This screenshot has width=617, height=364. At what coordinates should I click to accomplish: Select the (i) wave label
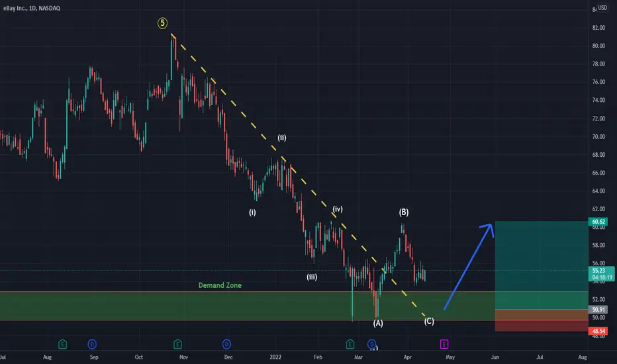252,212
